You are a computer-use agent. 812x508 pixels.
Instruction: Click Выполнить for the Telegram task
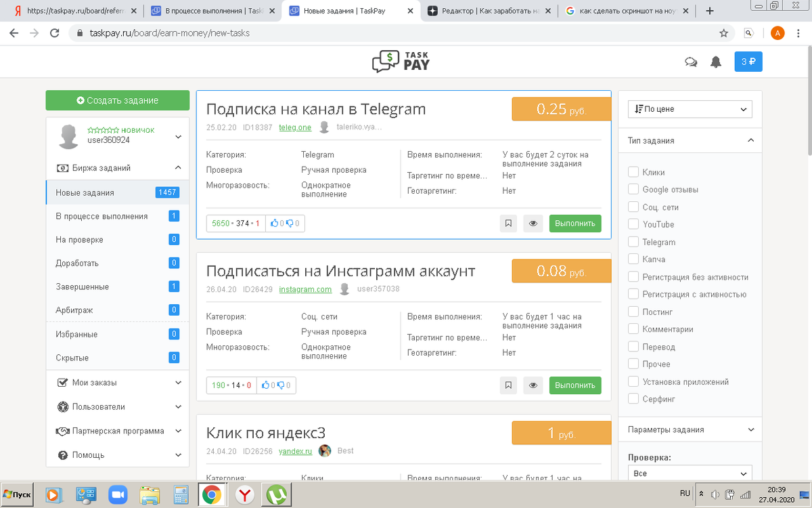pos(575,224)
